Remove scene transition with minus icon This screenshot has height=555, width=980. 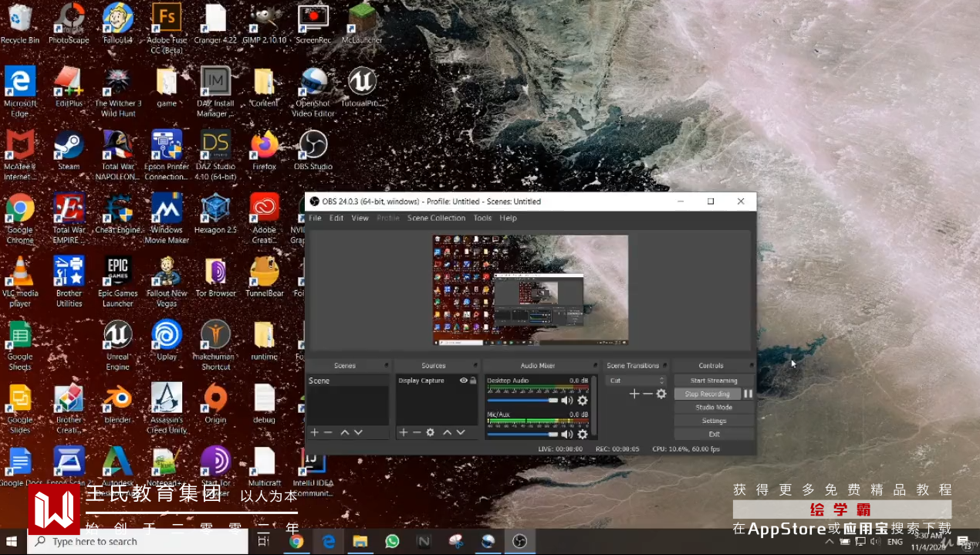coord(647,394)
